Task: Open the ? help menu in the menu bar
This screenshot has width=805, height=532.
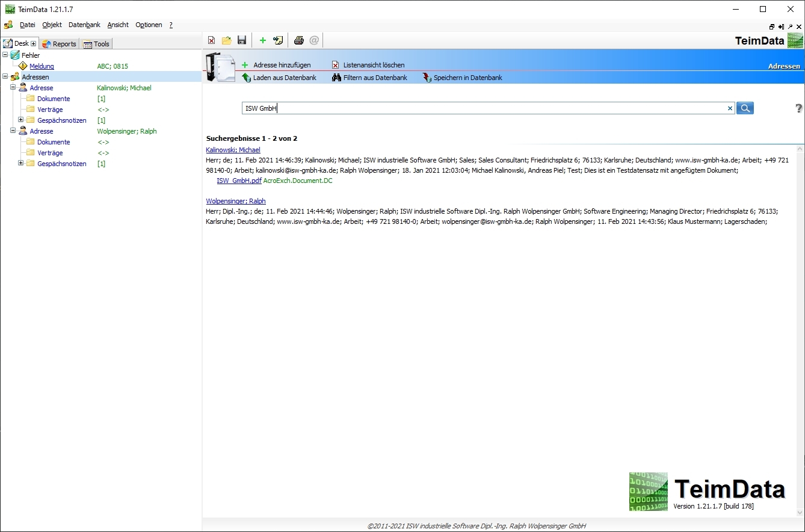Action: [x=171, y=25]
